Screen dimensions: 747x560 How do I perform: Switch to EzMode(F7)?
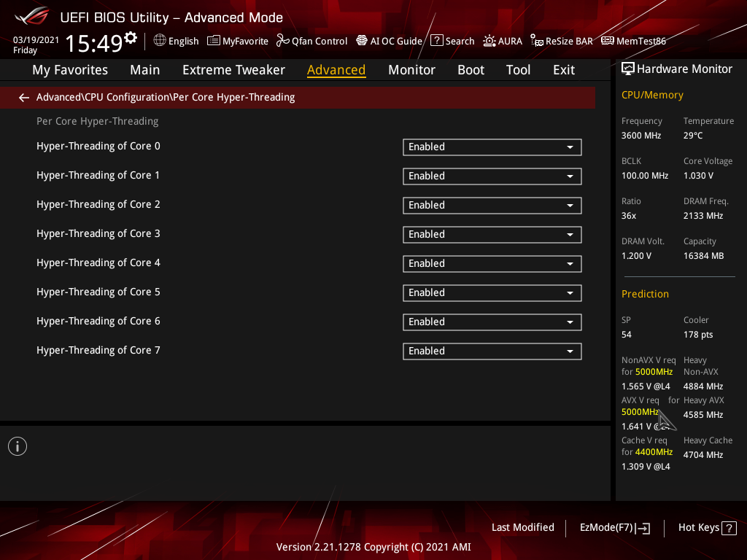pos(614,528)
